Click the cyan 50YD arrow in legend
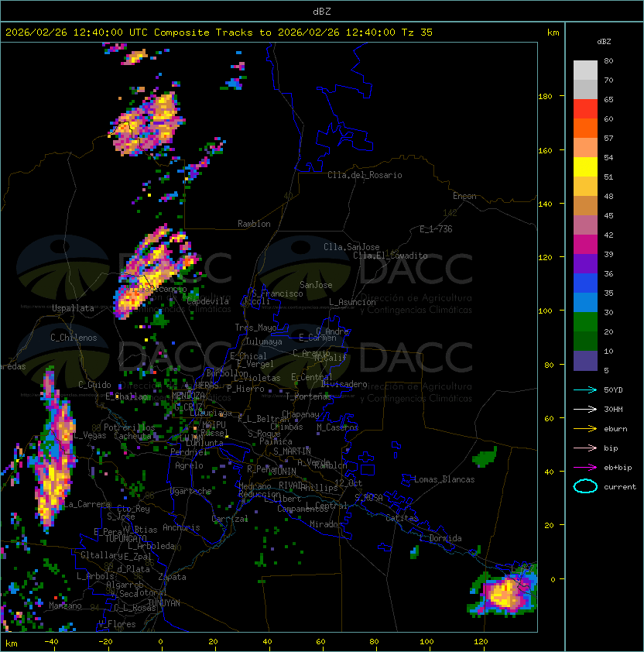Screen dimensions: 644x652 pos(585,390)
